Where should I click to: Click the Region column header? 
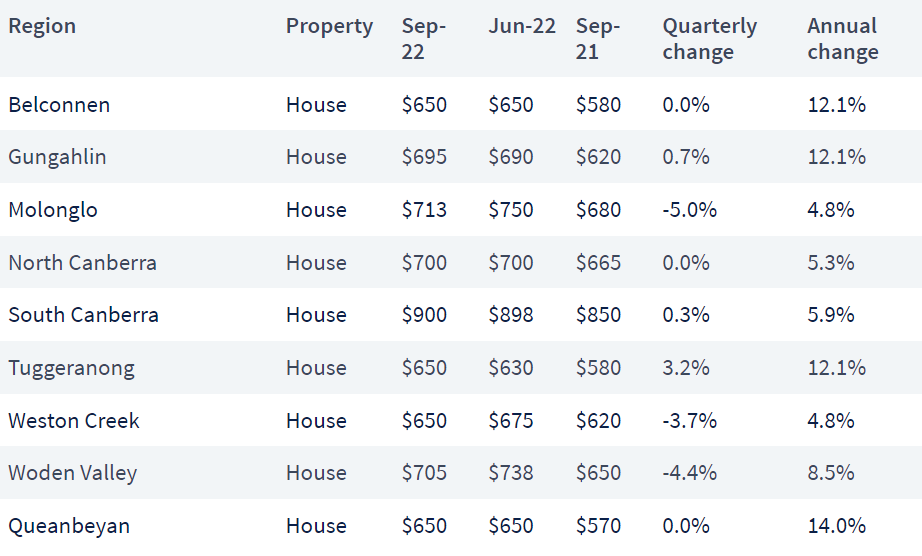pyautogui.click(x=42, y=26)
